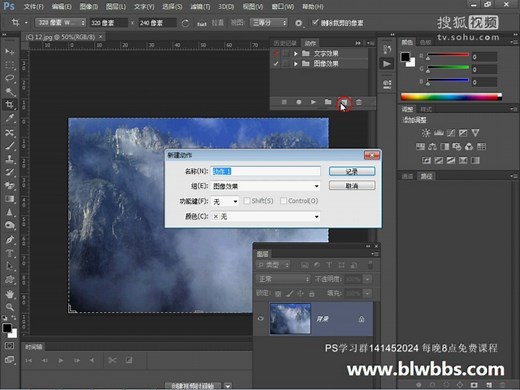Open the 组(E) dropdown
The image size is (520, 390).
265,186
